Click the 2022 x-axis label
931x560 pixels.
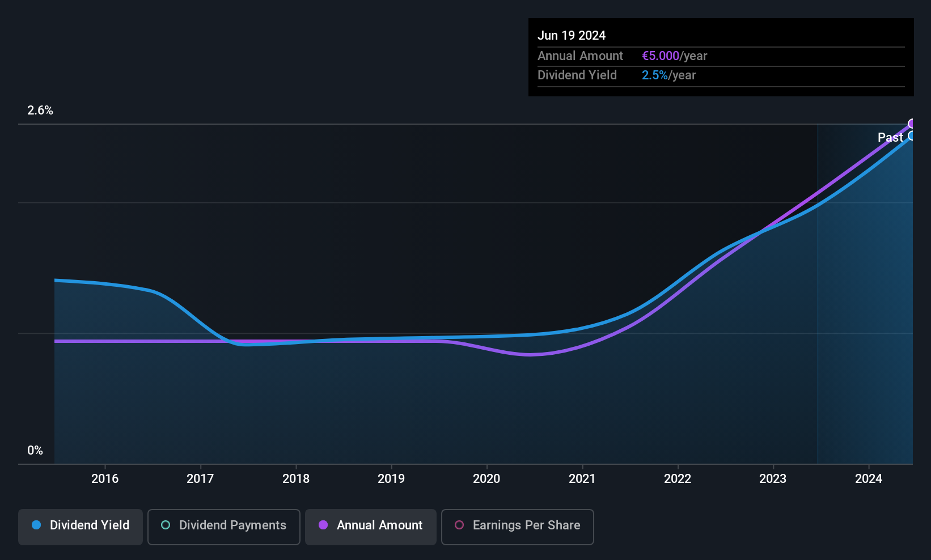click(678, 478)
